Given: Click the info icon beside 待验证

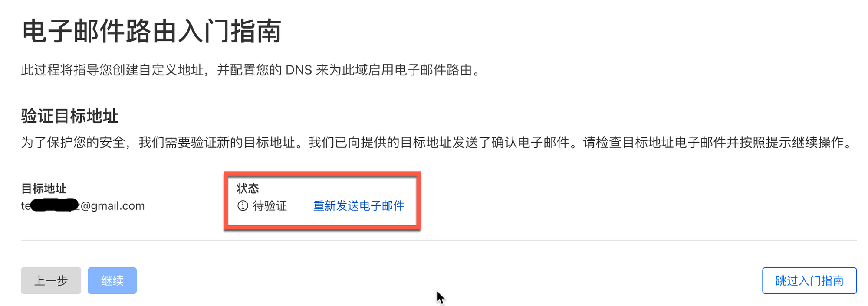Looking at the screenshot, I should (243, 205).
